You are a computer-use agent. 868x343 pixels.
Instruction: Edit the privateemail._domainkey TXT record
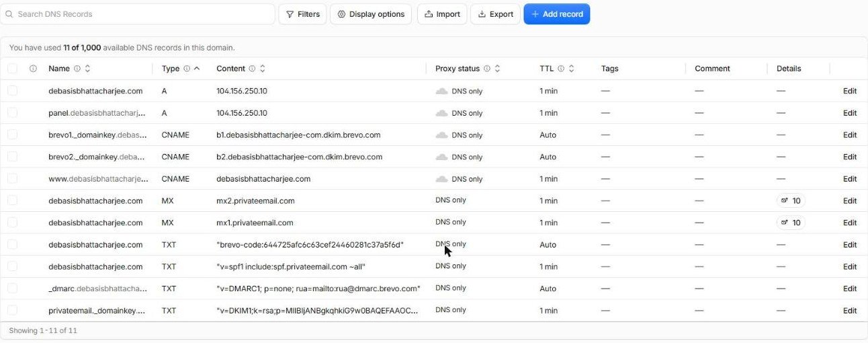click(850, 311)
